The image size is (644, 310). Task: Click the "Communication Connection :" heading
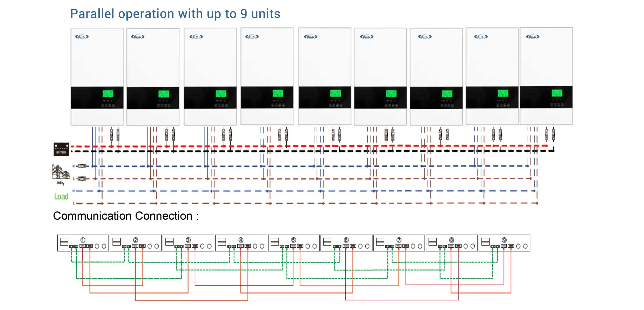tap(126, 216)
